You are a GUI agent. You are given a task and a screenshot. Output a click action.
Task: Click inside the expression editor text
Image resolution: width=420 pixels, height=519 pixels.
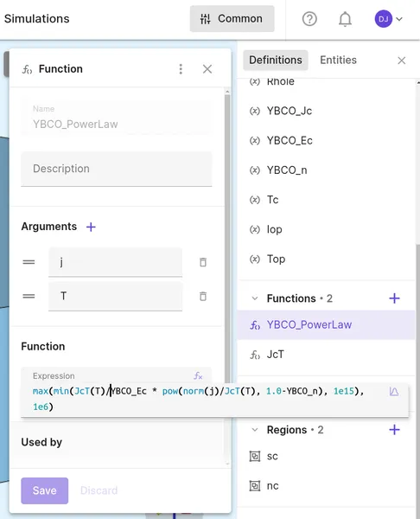coord(199,399)
